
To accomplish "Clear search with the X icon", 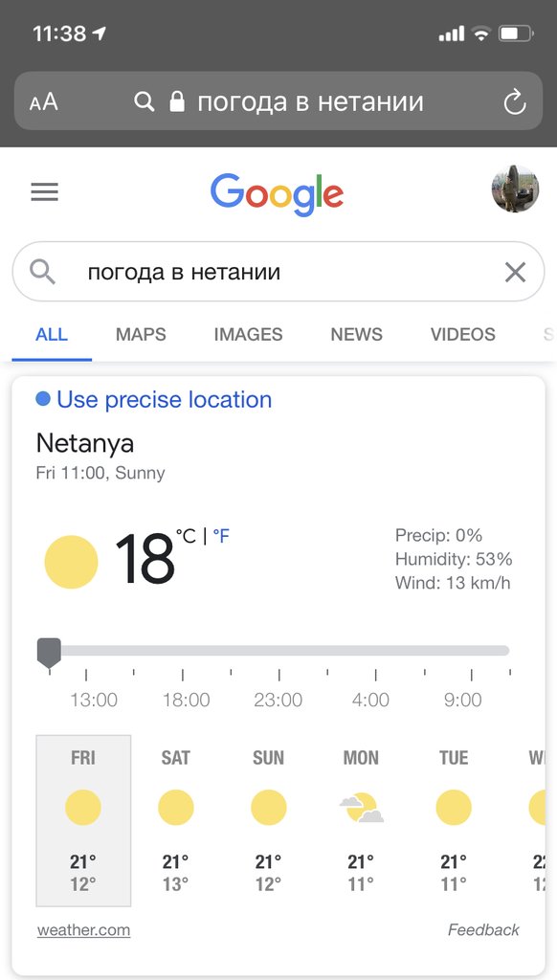I will tap(515, 272).
